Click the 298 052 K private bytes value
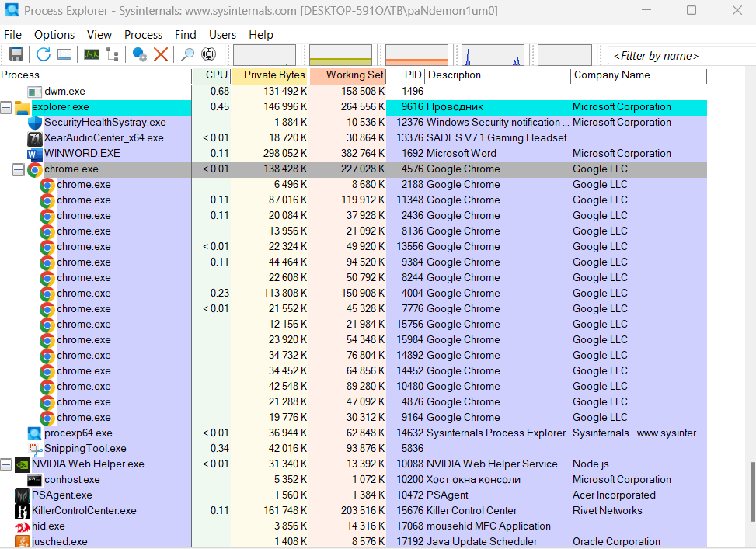 (285, 154)
